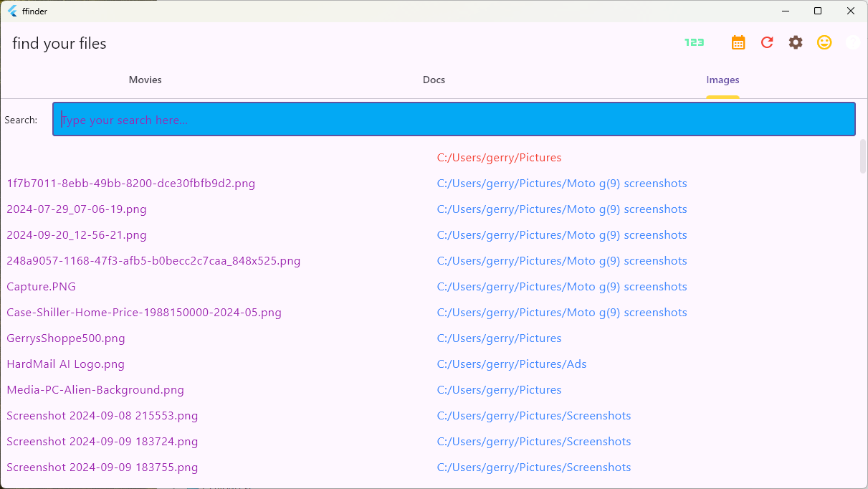Image resolution: width=868 pixels, height=489 pixels.
Task: Open Screenshot 2024-09-08 215553.png
Action: point(102,416)
